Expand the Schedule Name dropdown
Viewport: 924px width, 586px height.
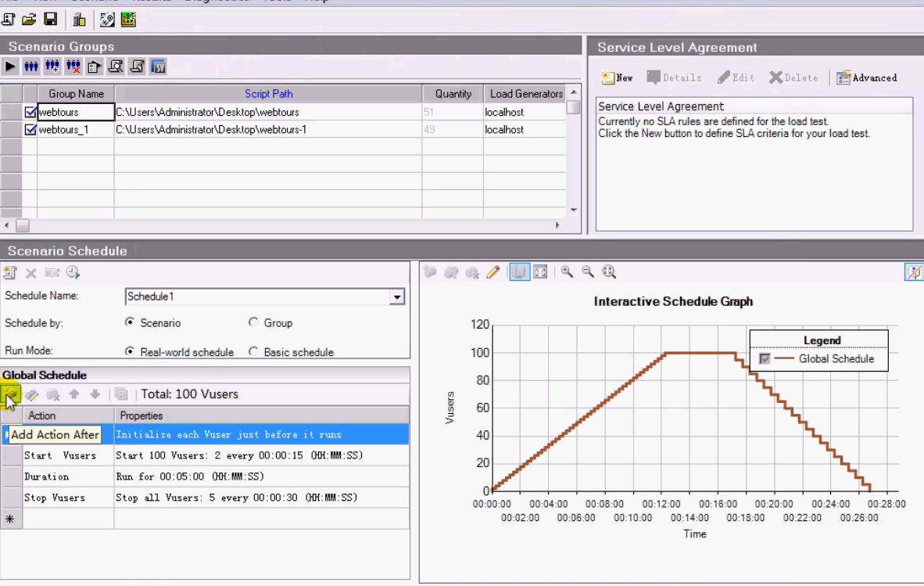(x=397, y=297)
